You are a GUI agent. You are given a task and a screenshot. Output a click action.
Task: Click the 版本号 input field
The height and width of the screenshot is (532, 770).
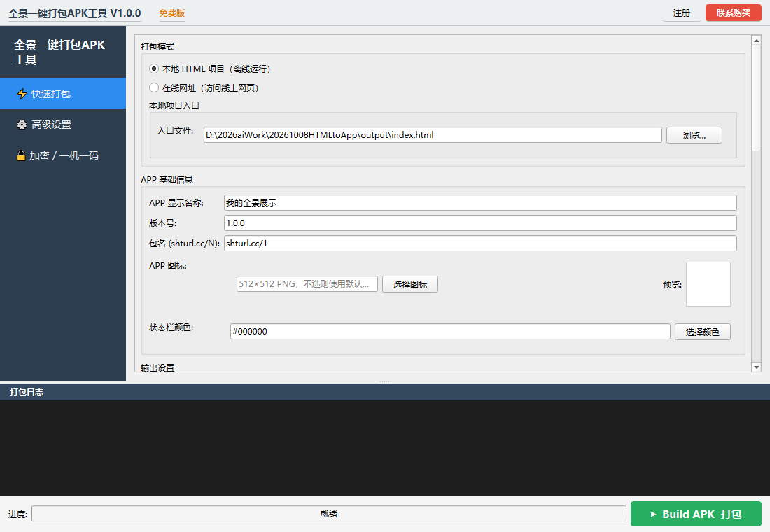click(x=480, y=223)
